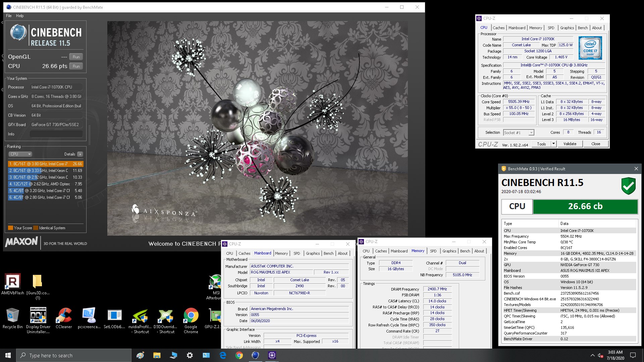Switch to Mainboard tab in top CPU-Z window

(517, 28)
